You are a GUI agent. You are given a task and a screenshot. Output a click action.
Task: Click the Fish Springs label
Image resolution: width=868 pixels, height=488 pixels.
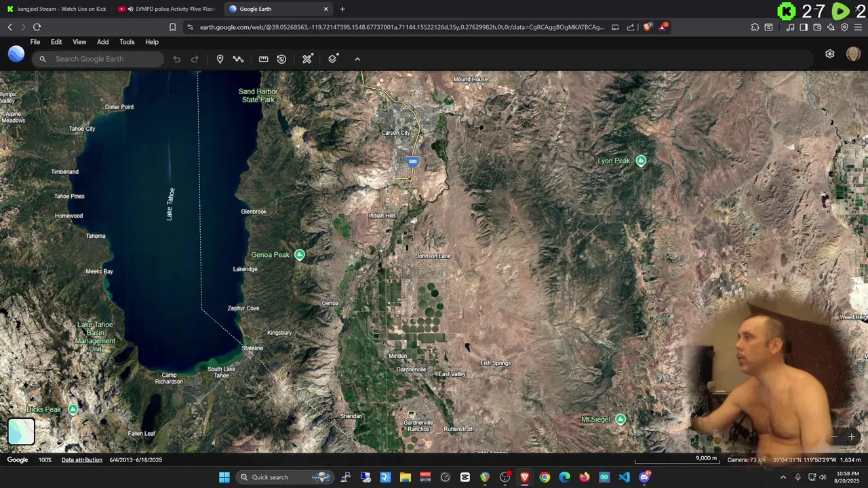(496, 363)
